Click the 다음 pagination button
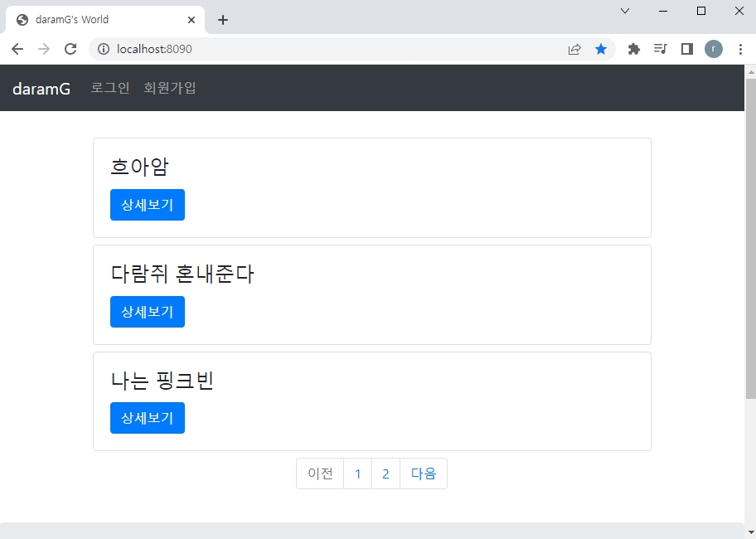This screenshot has width=756, height=539. pos(424,473)
